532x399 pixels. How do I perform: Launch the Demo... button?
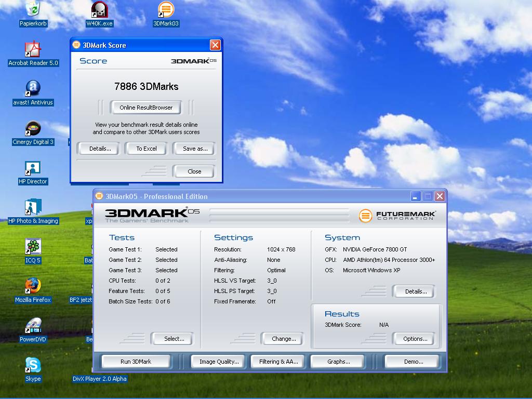[413, 362]
